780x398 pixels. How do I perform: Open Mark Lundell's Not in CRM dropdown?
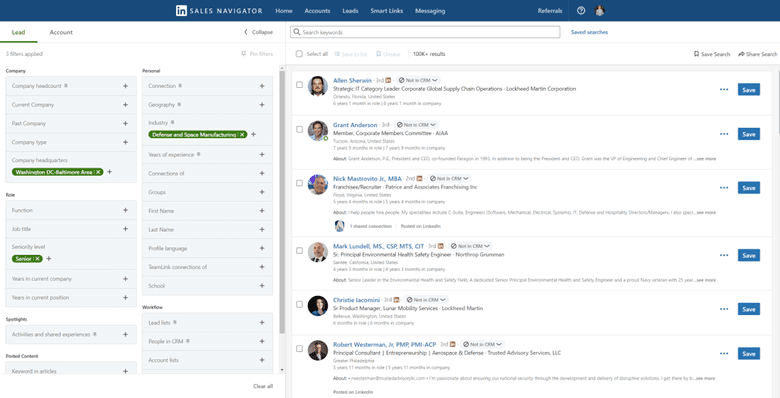coord(470,246)
